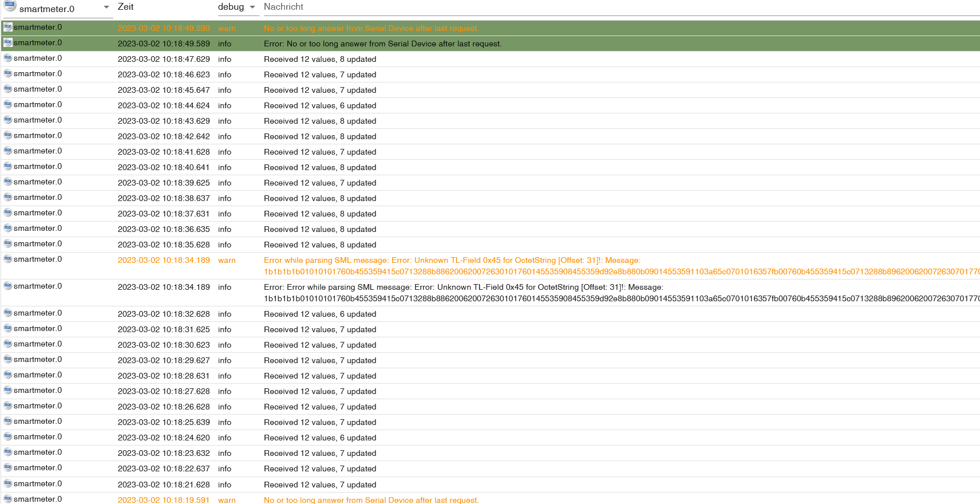This screenshot has height=504, width=980.
Task: Open the smartmeter.0 source filter dropdown
Action: (x=57, y=9)
